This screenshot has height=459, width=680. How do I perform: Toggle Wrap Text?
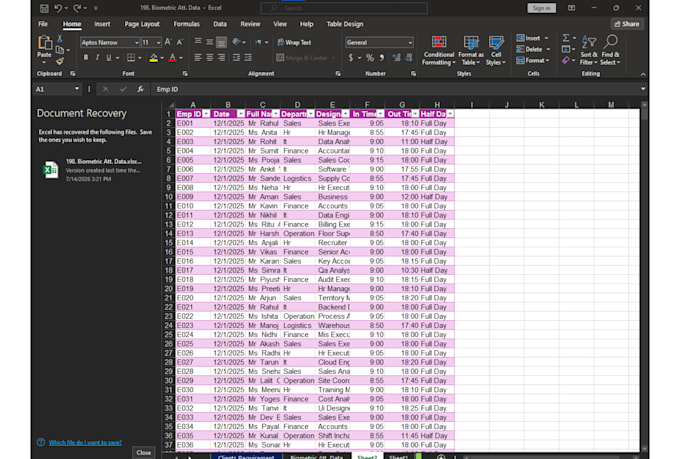coord(294,42)
